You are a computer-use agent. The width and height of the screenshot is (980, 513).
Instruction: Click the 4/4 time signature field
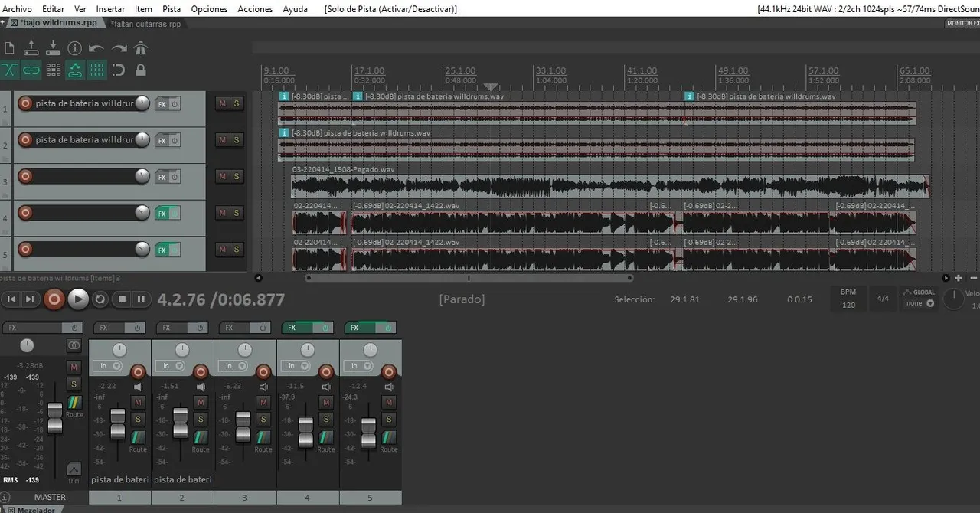tap(883, 298)
